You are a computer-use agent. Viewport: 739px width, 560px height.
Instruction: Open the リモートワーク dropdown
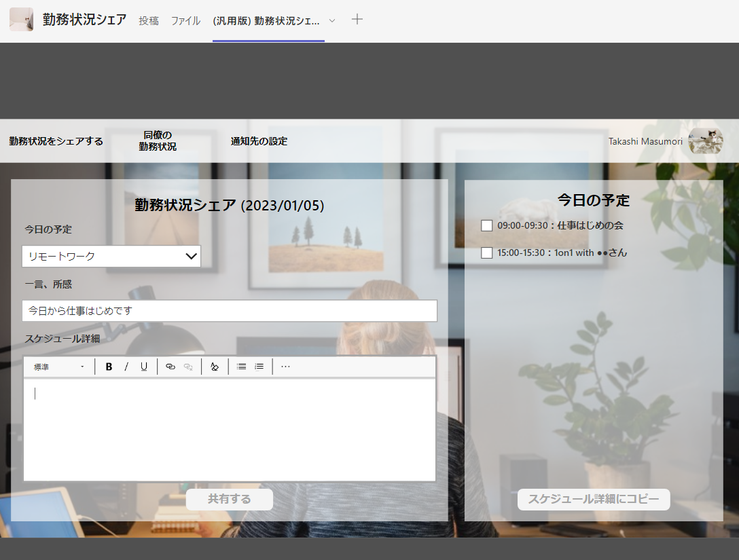111,256
